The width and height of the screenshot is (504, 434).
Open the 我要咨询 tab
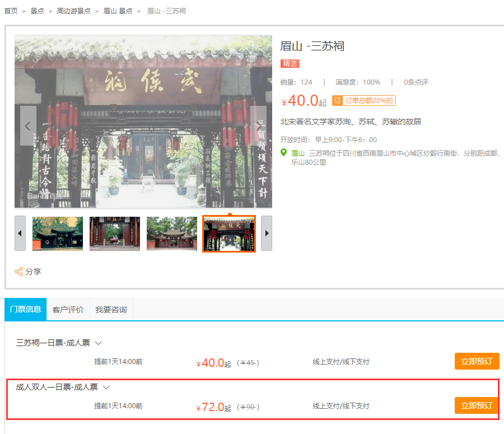(x=111, y=310)
